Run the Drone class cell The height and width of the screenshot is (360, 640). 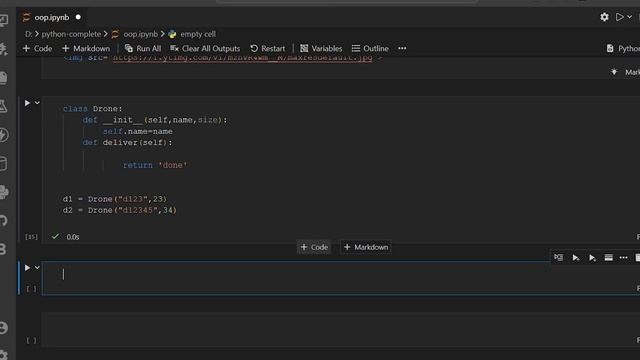27,103
